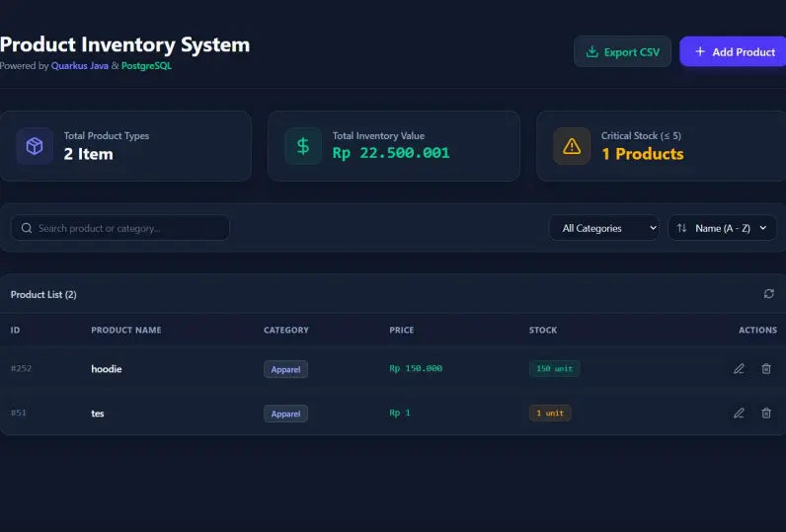Refresh the Product List
Image resolution: width=786 pixels, height=532 pixels.
[x=769, y=293]
